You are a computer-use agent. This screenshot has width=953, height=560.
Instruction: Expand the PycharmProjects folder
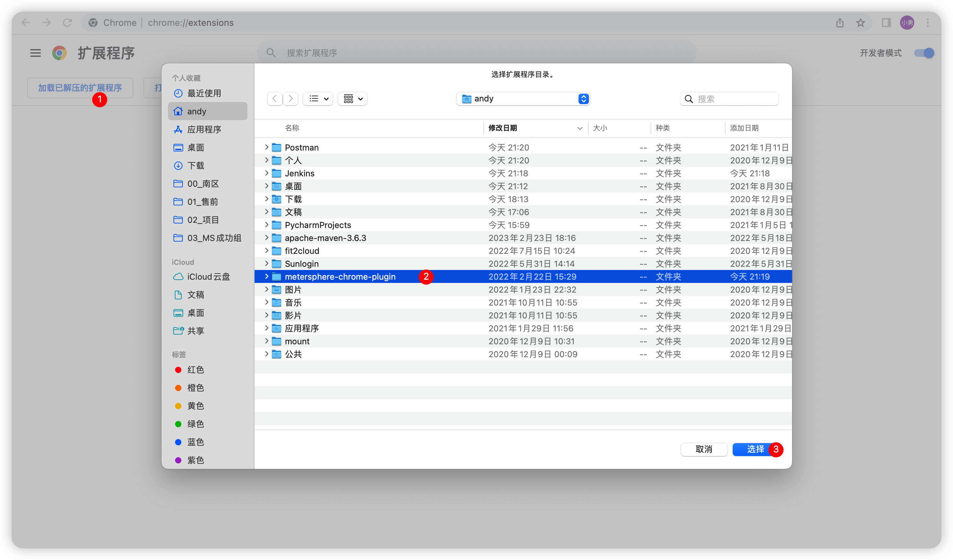(x=267, y=224)
